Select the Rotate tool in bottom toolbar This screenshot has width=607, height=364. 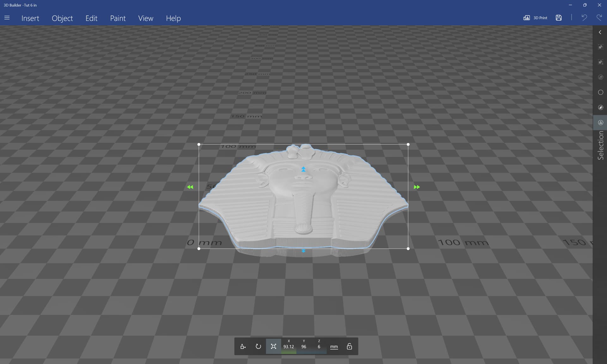[258, 346]
